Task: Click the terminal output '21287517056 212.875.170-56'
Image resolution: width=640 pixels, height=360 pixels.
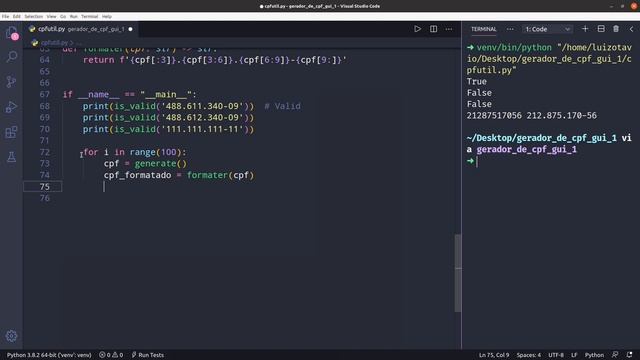Action: [x=531, y=116]
